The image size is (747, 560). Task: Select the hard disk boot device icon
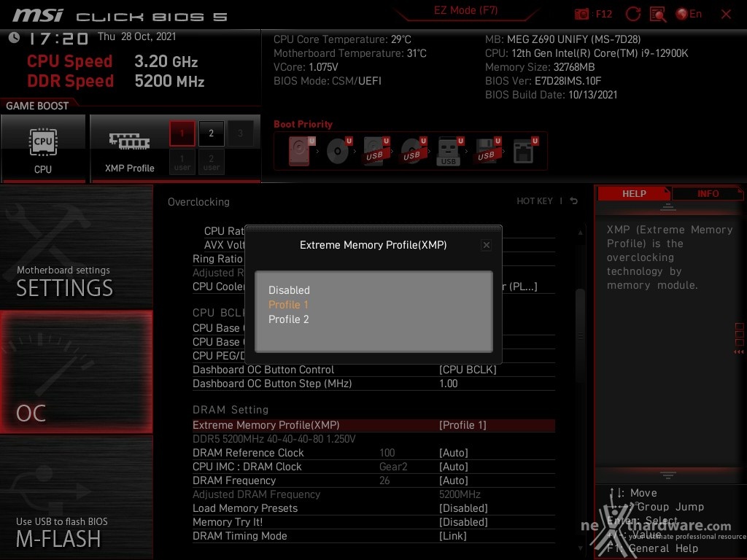301,151
